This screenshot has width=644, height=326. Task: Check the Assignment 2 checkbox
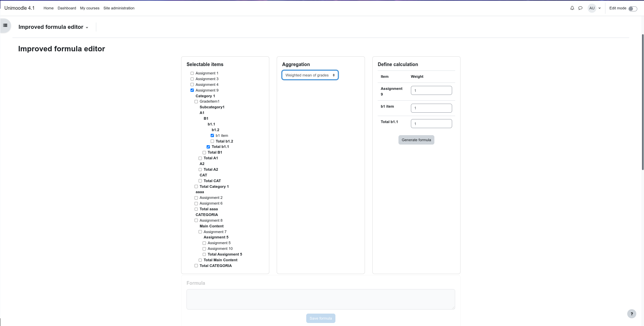(196, 198)
